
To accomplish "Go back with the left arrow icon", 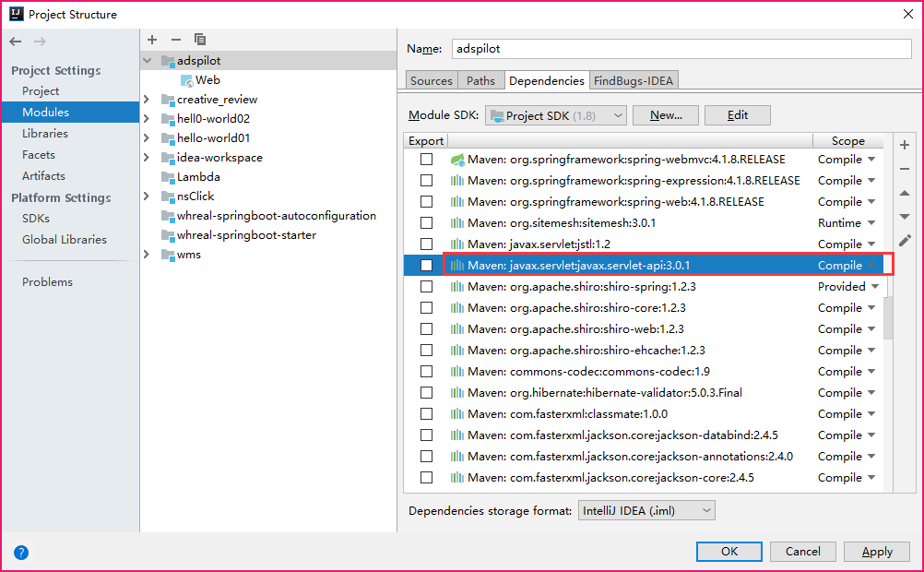I will pyautogui.click(x=16, y=42).
